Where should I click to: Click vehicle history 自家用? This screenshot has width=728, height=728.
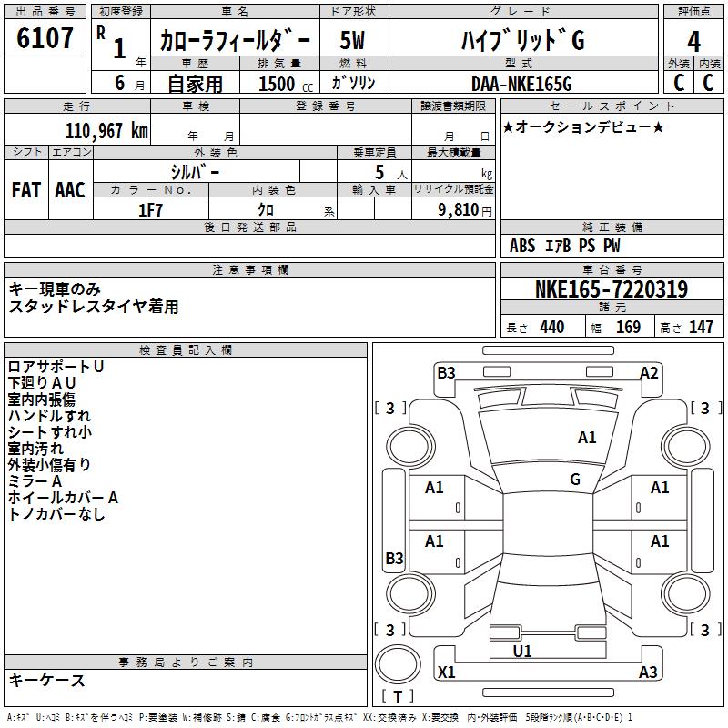coord(195,84)
